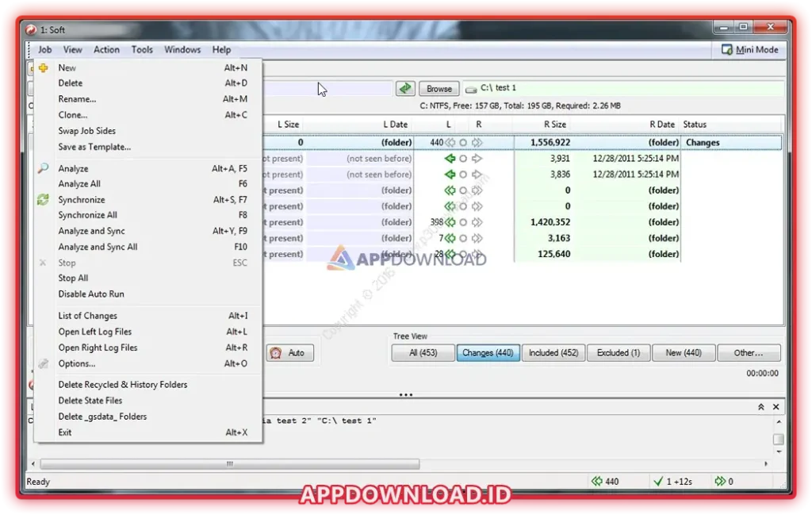Viewport: 812px width, 515px height.
Task: Click the Synchronize green arrows menu icon
Action: point(44,200)
